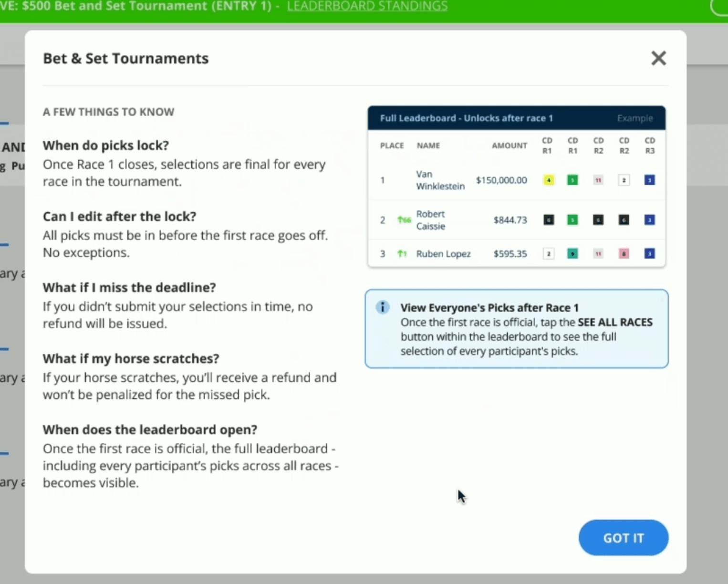The height and width of the screenshot is (584, 728).
Task: Click Robert Caissie's green up-arrow rank icon
Action: pyautogui.click(x=404, y=220)
